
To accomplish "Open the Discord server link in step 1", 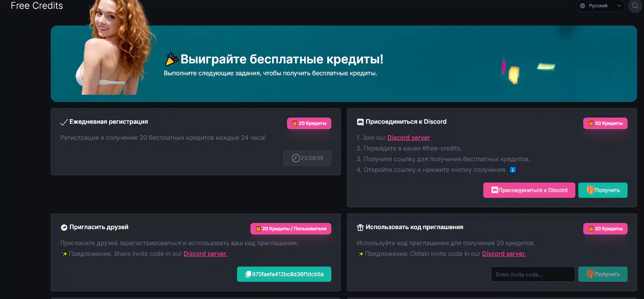I will (408, 137).
